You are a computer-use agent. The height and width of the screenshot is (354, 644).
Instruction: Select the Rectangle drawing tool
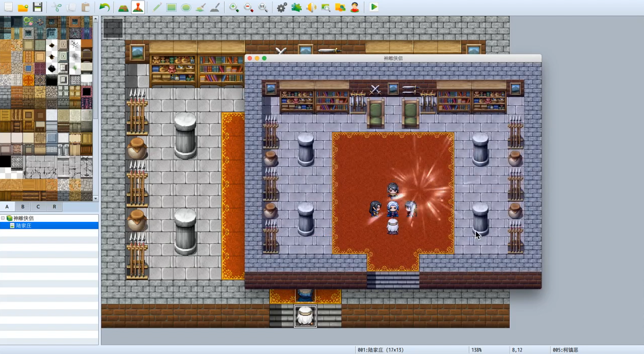click(x=172, y=7)
